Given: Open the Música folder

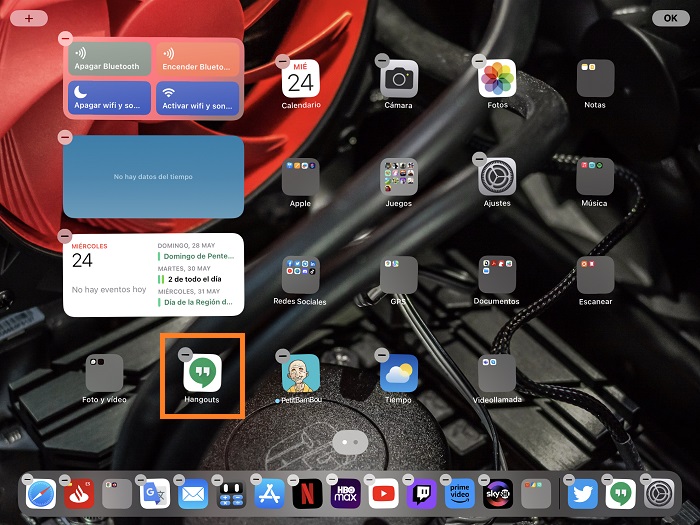Looking at the screenshot, I should point(595,177).
